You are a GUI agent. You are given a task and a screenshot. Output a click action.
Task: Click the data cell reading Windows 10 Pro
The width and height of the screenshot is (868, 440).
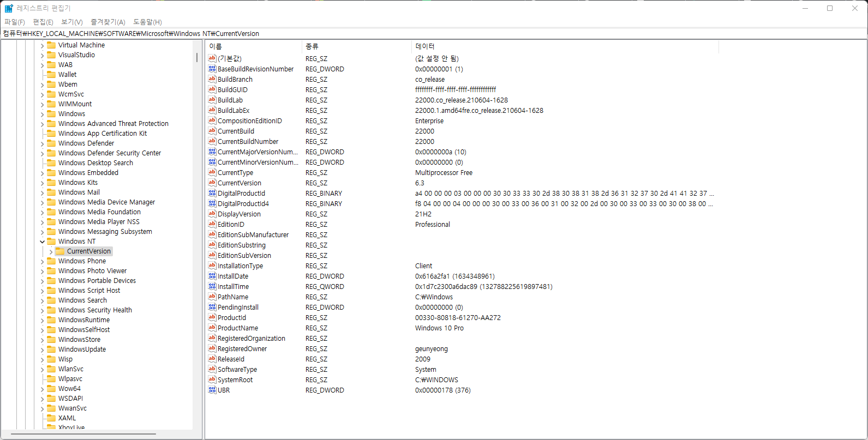pyautogui.click(x=439, y=328)
